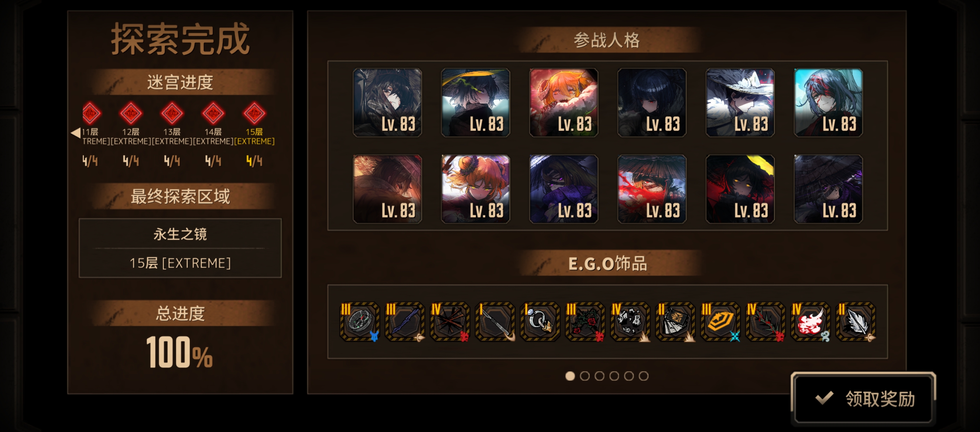Screen dimensions: 980x432
Task: Select the 12层 floor clear marker
Action: click(x=131, y=113)
